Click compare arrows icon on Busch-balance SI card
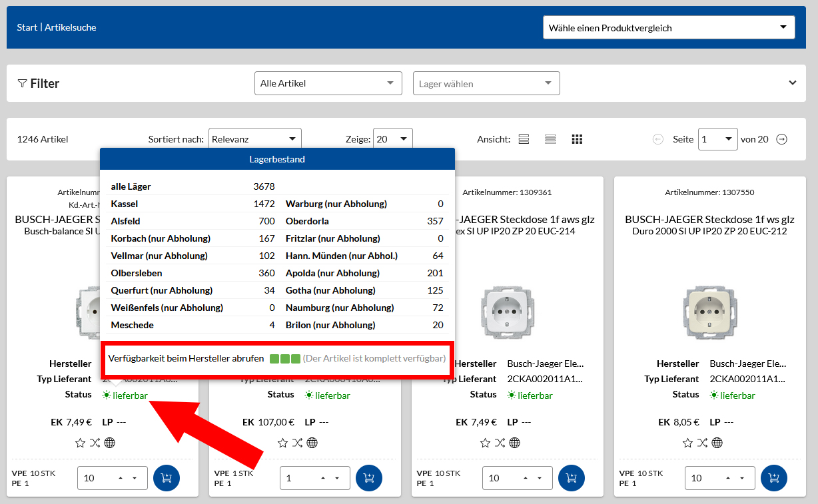818x504 pixels. pos(95,443)
